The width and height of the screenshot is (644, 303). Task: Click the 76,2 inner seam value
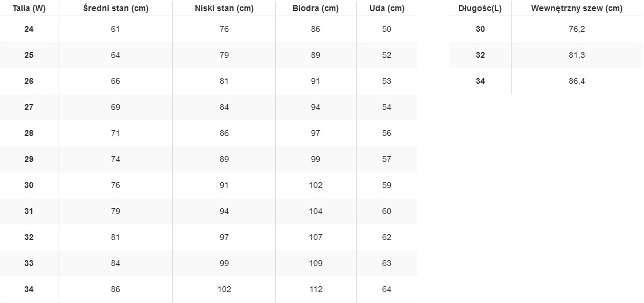coord(577,29)
